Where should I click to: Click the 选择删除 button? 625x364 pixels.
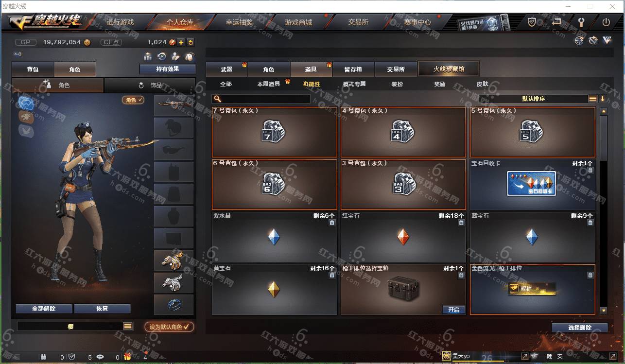click(x=579, y=328)
